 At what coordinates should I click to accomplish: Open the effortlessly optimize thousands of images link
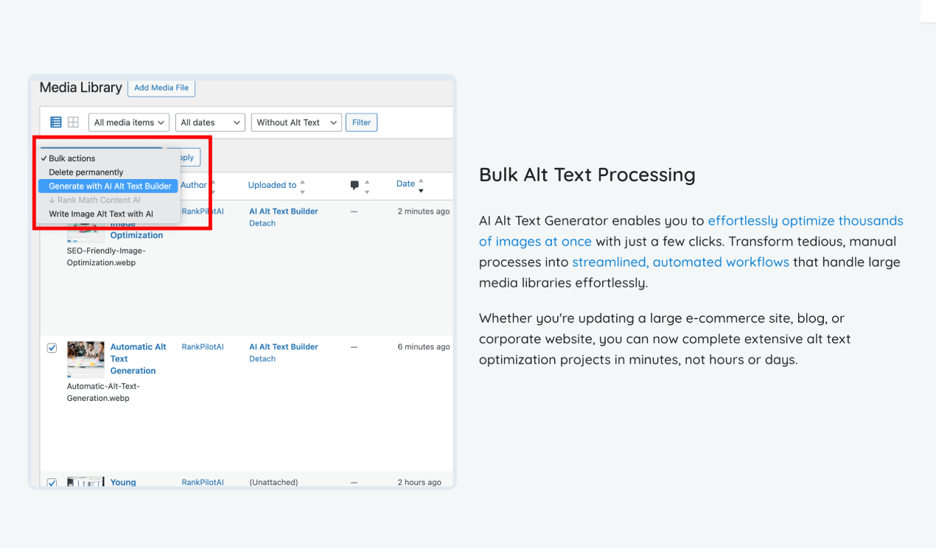click(x=805, y=220)
